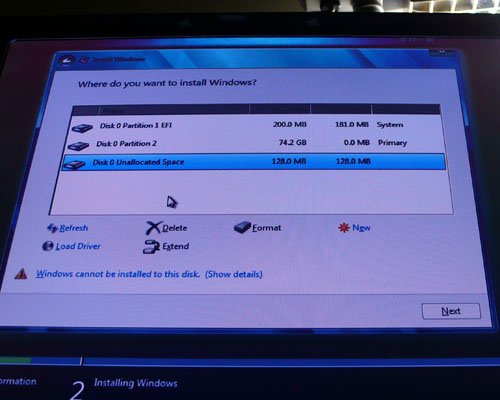Select Disk 0 Partition 2 drive icon

coord(78,146)
